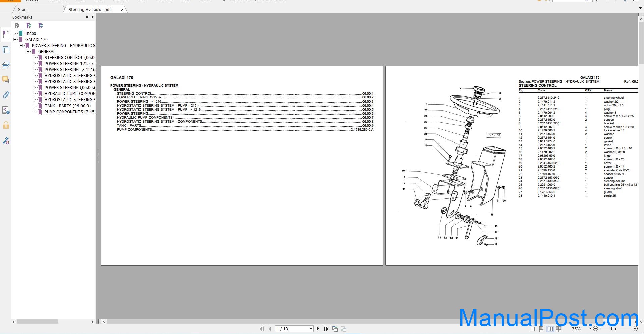Click the add new bookmark icon

pyautogui.click(x=29, y=26)
